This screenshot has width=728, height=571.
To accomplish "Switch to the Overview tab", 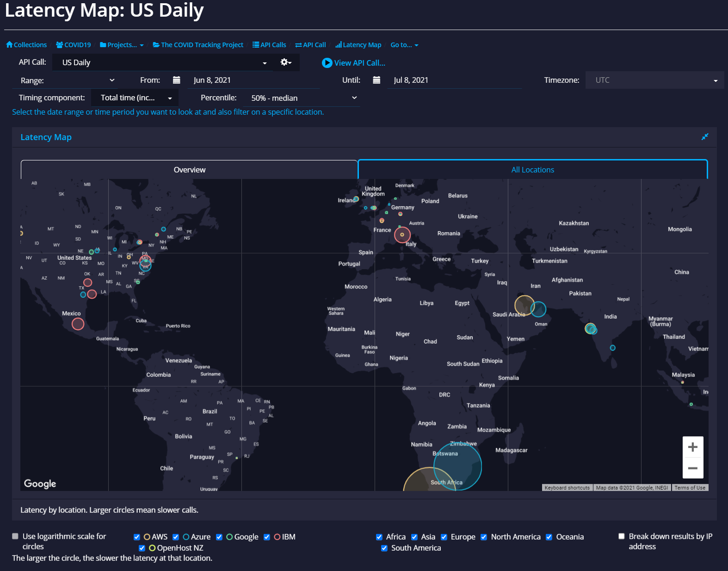I will pos(189,170).
